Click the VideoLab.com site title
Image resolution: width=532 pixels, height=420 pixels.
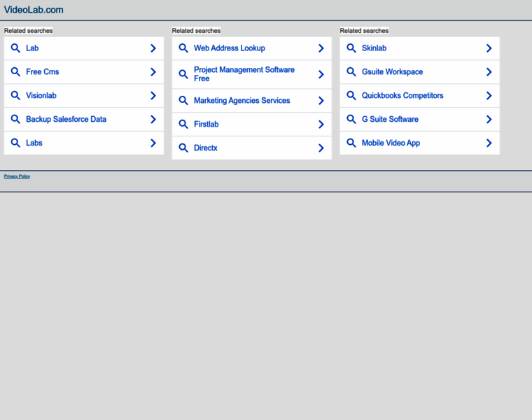[34, 10]
